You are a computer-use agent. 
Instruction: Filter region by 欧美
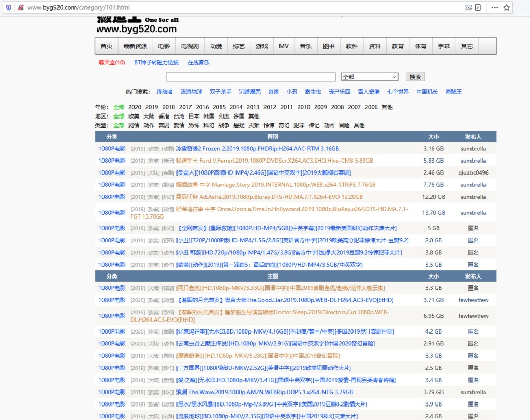pos(134,116)
